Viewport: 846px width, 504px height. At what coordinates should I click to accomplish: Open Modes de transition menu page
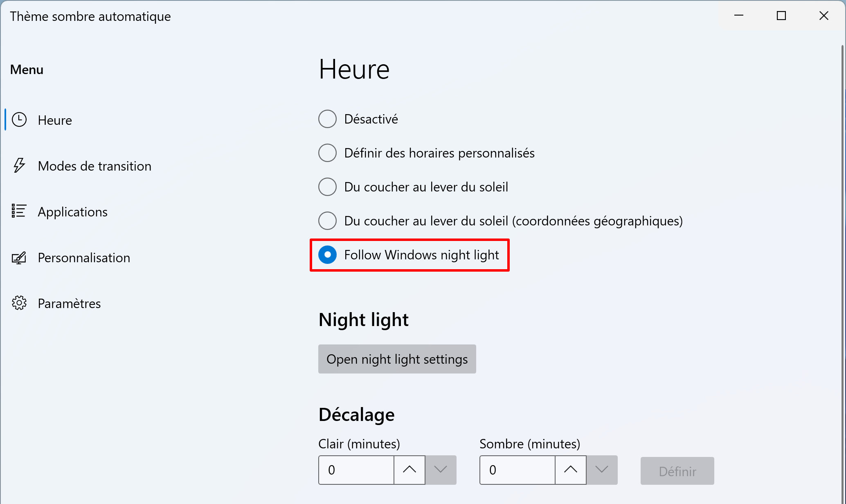coord(94,166)
